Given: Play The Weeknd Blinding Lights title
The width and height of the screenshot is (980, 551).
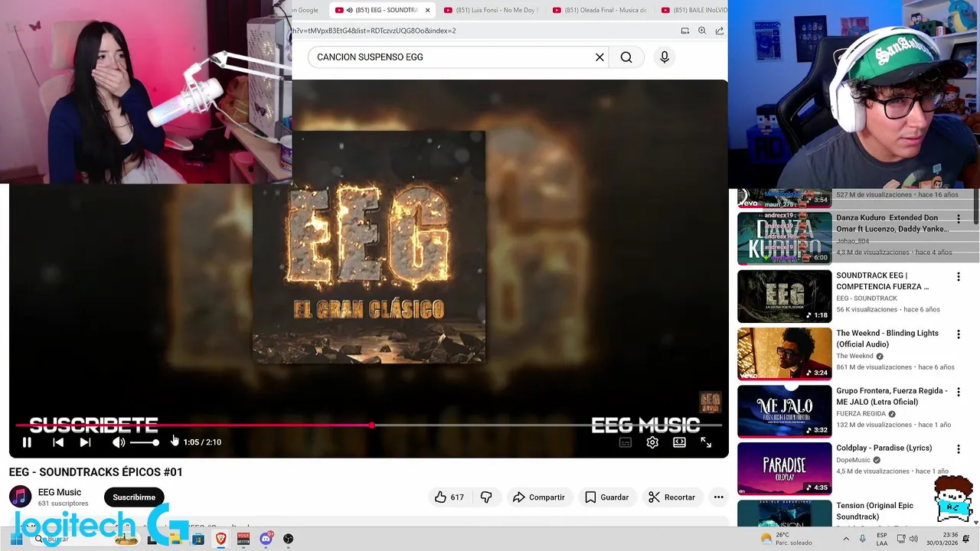Looking at the screenshot, I should [x=887, y=338].
